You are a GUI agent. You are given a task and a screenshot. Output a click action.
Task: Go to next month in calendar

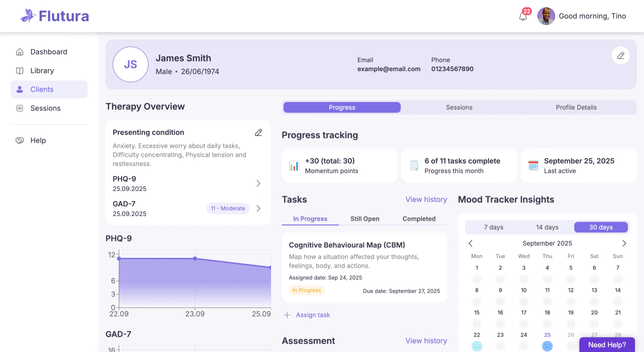tap(624, 243)
